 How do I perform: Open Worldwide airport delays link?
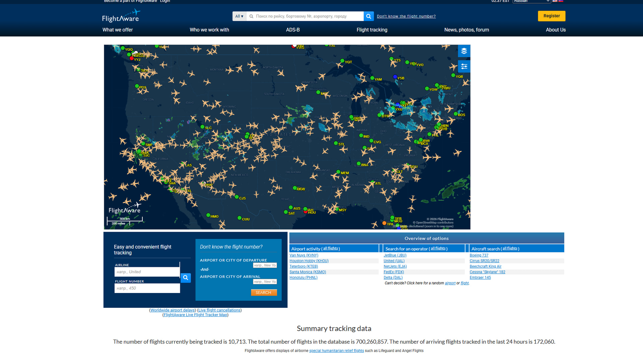pos(172,310)
